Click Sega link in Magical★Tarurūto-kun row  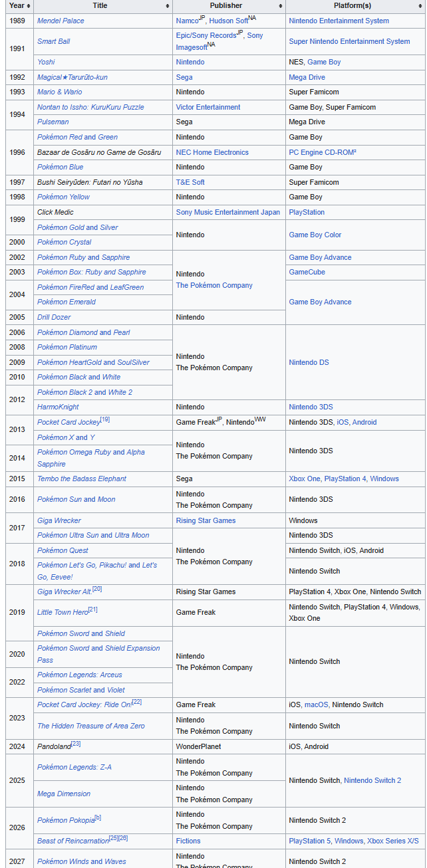pos(184,77)
